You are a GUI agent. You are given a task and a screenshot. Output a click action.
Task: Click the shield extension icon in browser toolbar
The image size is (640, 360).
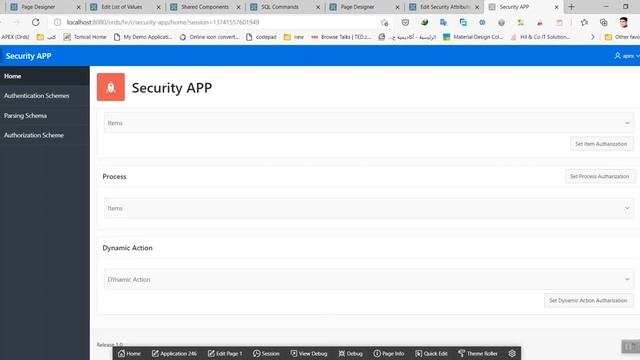coord(405,23)
